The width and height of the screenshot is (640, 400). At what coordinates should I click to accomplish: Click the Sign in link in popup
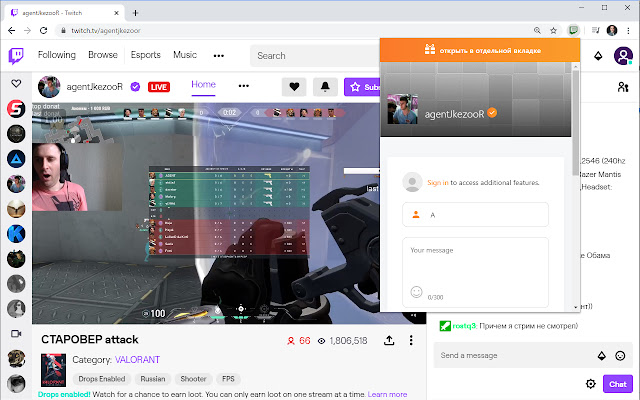[438, 182]
